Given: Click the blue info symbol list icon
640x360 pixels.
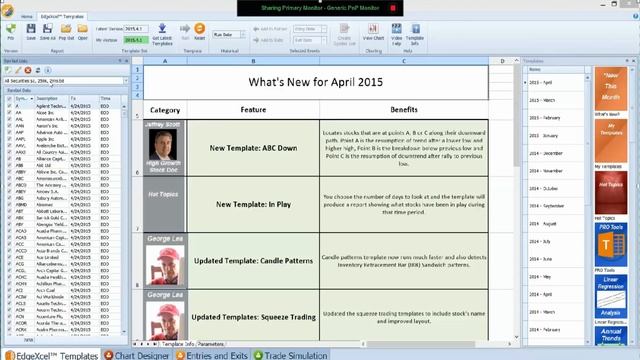Looking at the screenshot, I should point(48,70).
